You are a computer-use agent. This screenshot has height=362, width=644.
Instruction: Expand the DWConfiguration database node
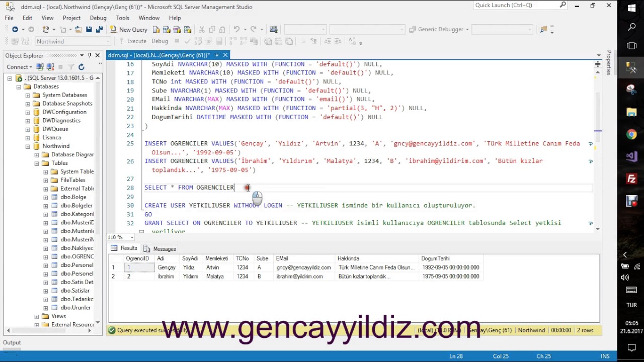(x=28, y=112)
